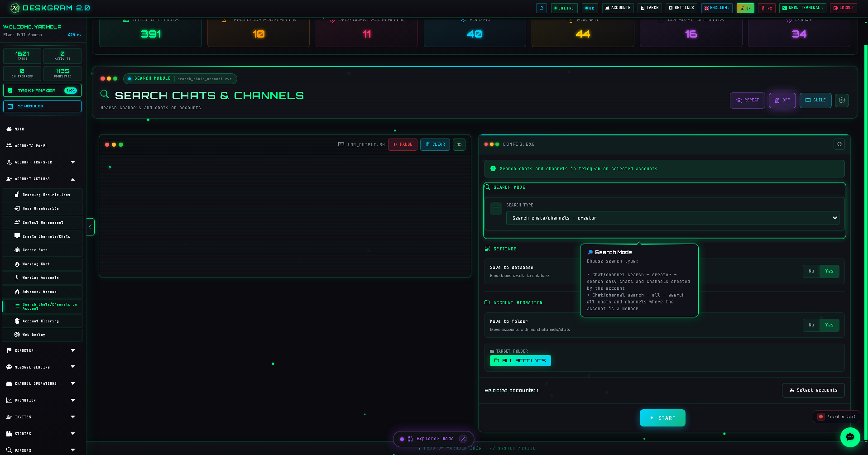The height and width of the screenshot is (455, 868).
Task: Open Tasks from the top bar
Action: point(650,8)
